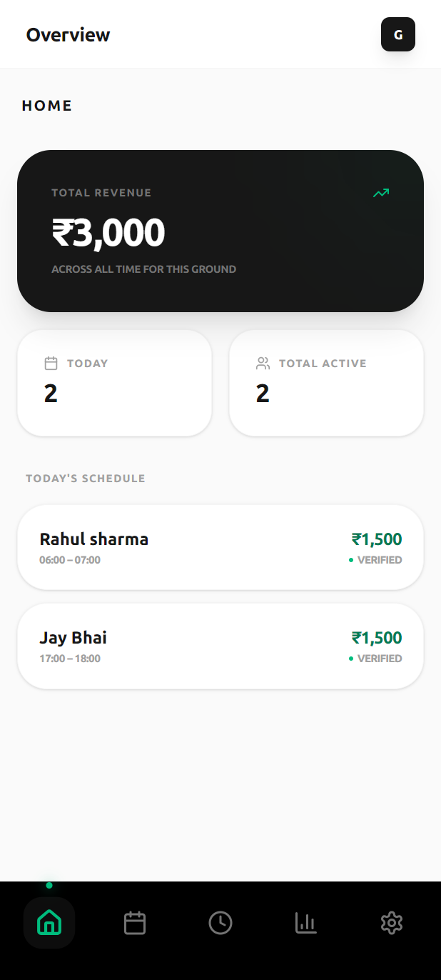Open the calendar bookings tab icon
The image size is (441, 980).
[135, 923]
